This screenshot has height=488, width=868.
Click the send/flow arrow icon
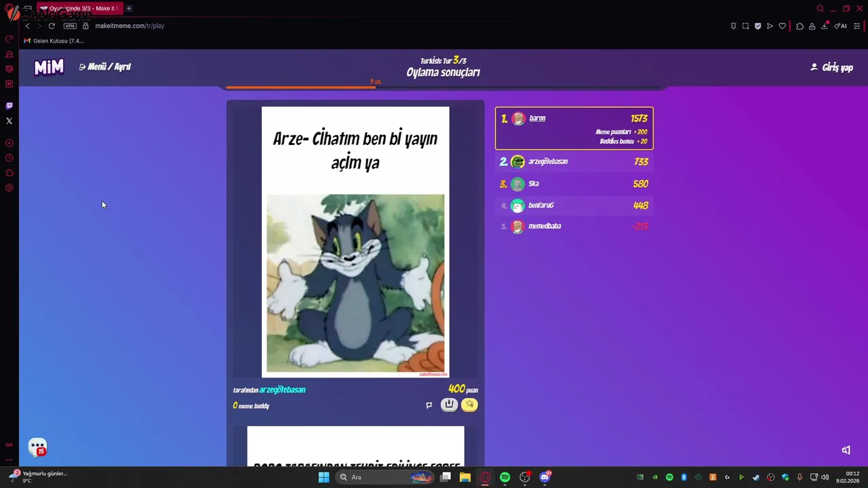coord(770,26)
